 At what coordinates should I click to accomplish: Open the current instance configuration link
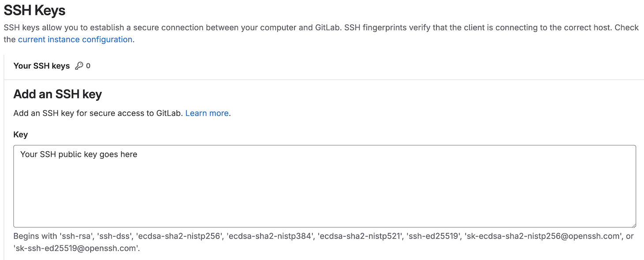75,39
